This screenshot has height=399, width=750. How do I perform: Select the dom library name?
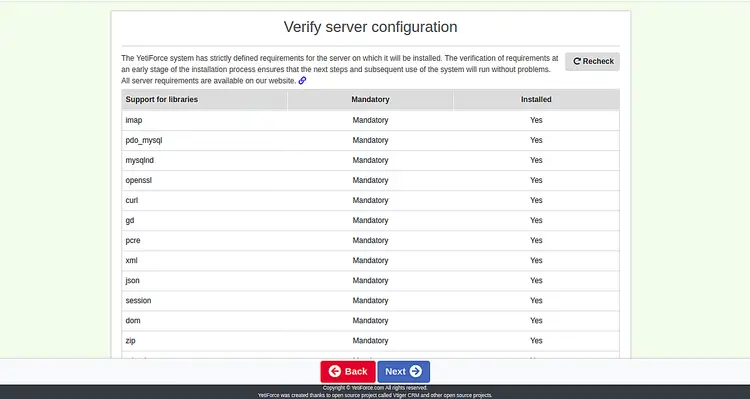(x=133, y=321)
